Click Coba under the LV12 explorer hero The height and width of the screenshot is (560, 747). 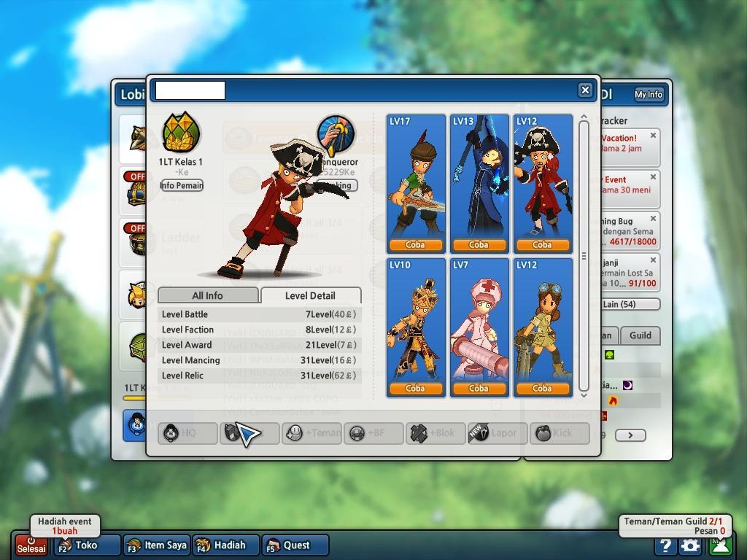(x=542, y=389)
